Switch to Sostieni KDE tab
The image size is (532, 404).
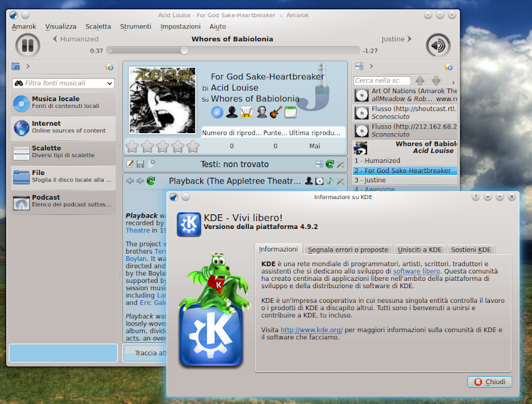(x=471, y=250)
